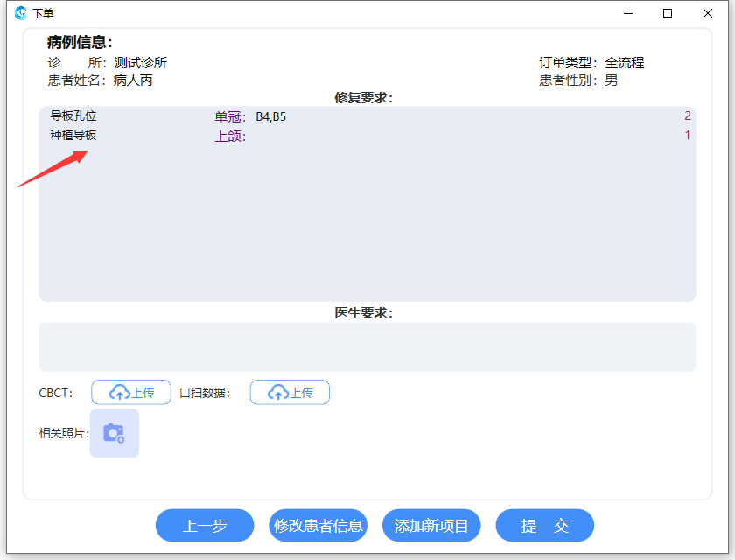The width and height of the screenshot is (735, 560).
Task: Click the 上颌 label
Action: [230, 136]
